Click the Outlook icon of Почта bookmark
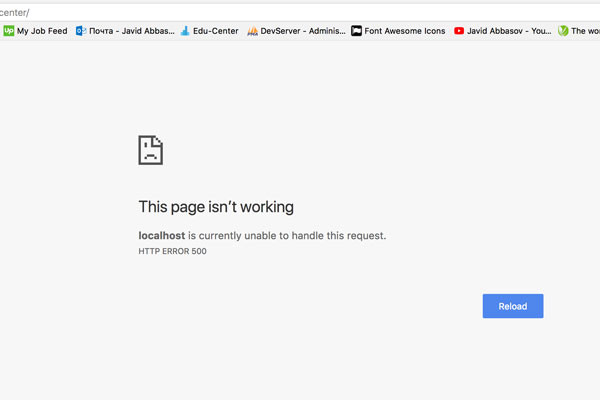This screenshot has width=600, height=400. pyautogui.click(x=81, y=31)
